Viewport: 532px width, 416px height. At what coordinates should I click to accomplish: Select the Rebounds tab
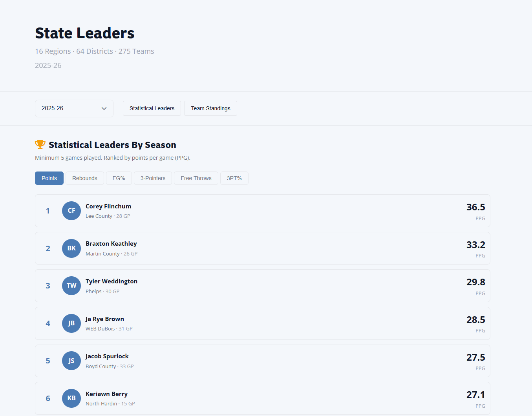coord(84,178)
